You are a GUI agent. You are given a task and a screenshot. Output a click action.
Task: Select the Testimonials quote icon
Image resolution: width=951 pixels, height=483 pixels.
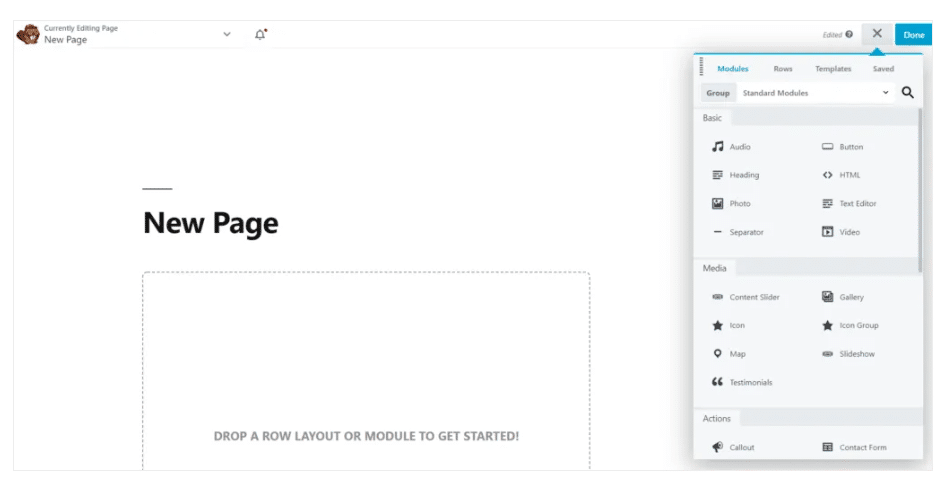717,382
